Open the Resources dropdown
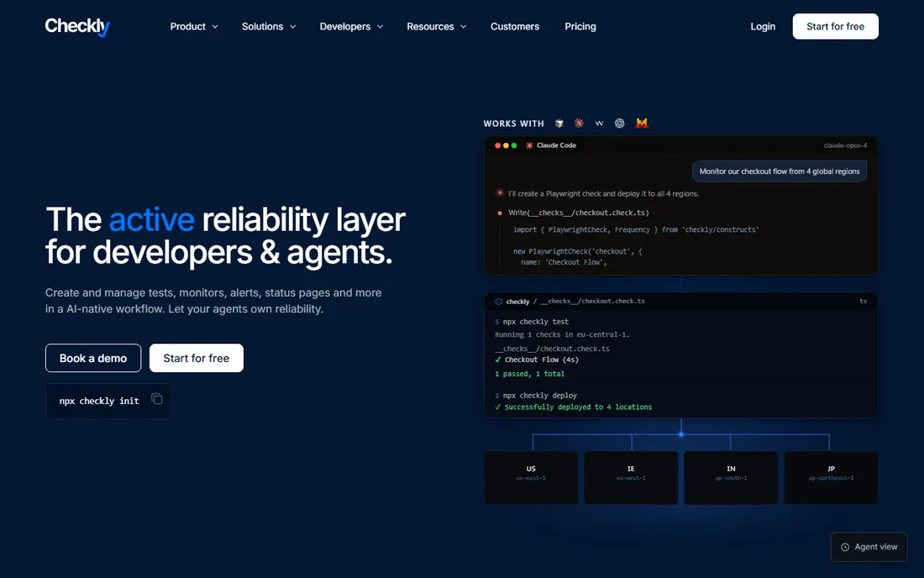Screen dimensions: 924x578 pos(437,27)
